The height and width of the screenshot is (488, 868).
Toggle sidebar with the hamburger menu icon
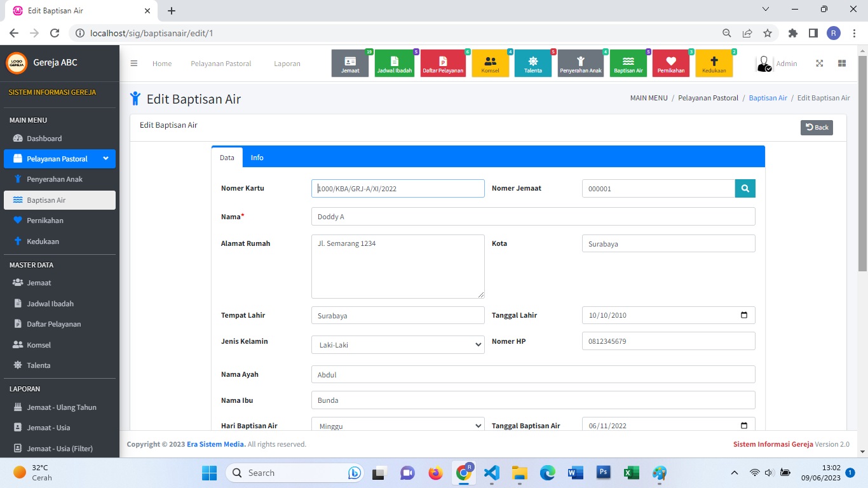click(x=134, y=64)
